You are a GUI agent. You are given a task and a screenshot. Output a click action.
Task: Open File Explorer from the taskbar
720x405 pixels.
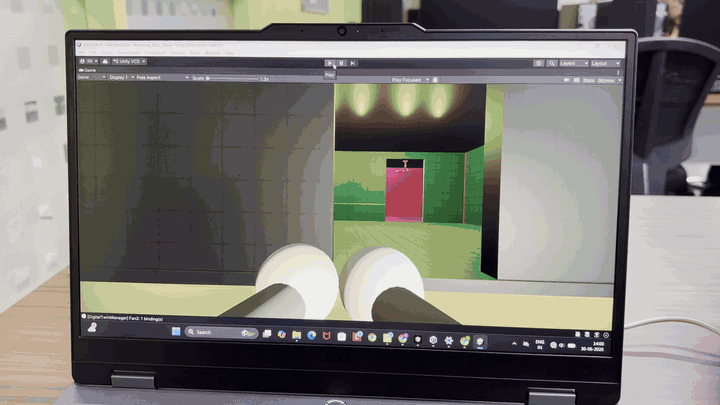(297, 335)
